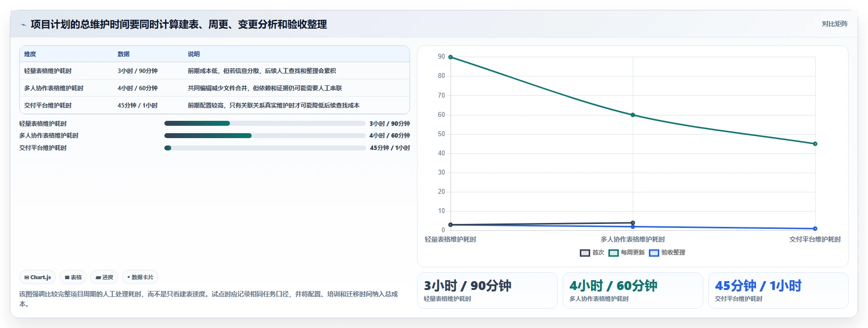Click table value 3小时 / 90分钟
The height and width of the screenshot is (328, 868).
[138, 71]
